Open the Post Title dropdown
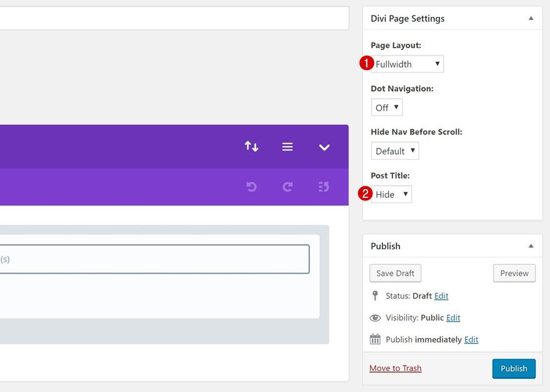 391,194
